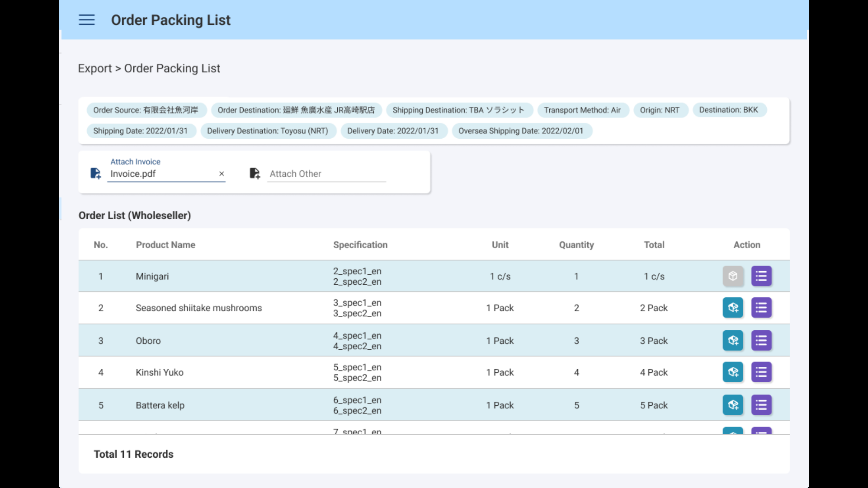Clear the attached Invoice.pdf file
This screenshot has width=868, height=488.
pyautogui.click(x=222, y=174)
